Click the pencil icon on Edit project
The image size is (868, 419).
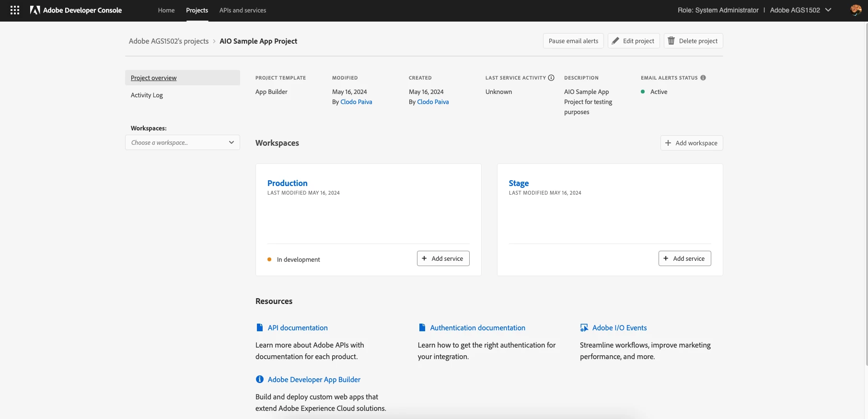(615, 41)
